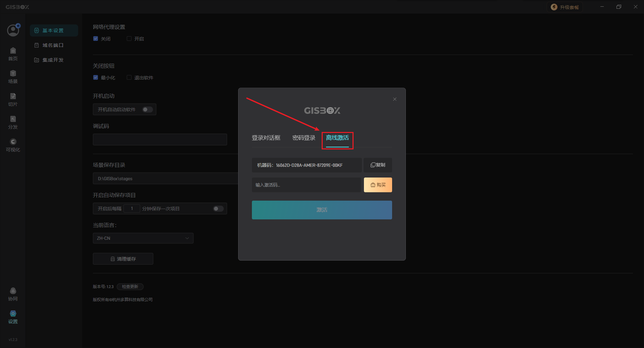
Task: Click v1.2.3 label at sidebar bottom
Action: [x=13, y=340]
